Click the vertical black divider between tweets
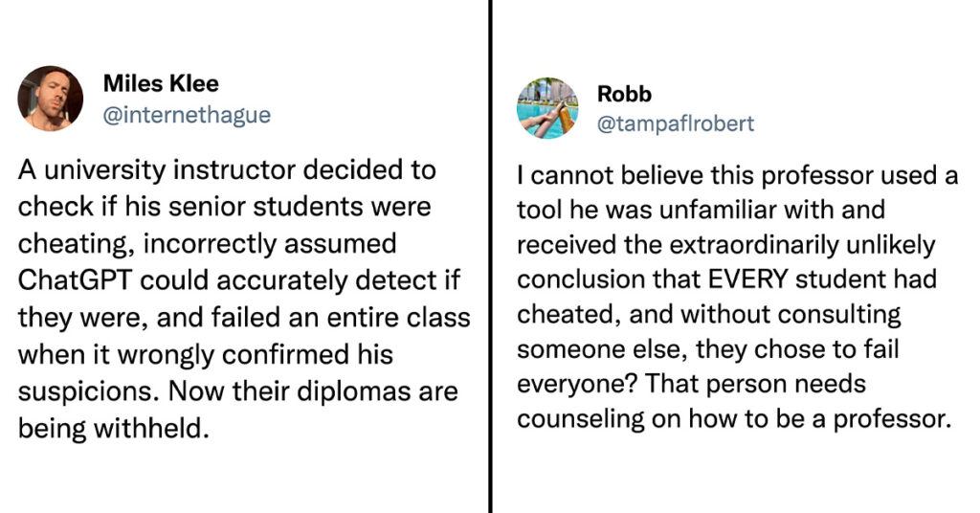This screenshot has height=513, width=980. point(491,256)
